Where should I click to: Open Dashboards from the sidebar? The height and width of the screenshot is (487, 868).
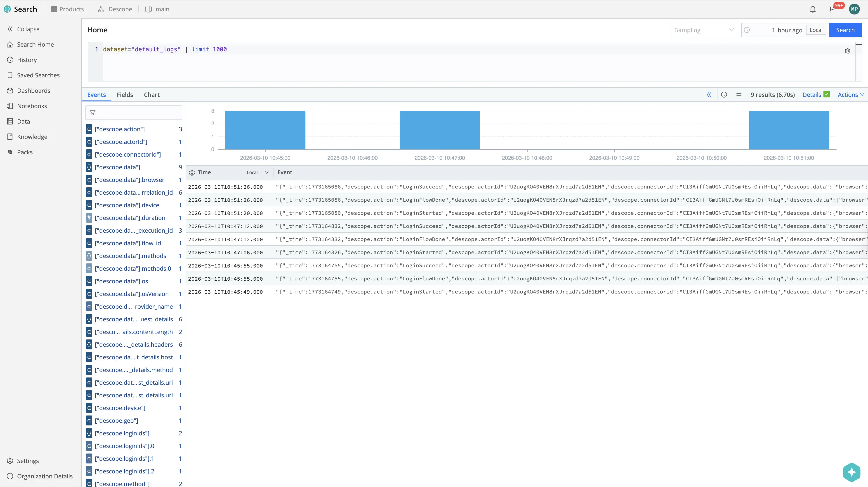[34, 90]
